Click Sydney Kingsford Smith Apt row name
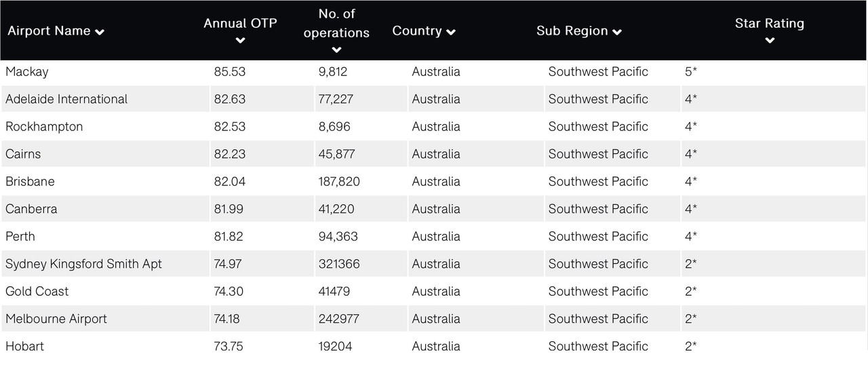The height and width of the screenshot is (365, 868). tap(83, 264)
